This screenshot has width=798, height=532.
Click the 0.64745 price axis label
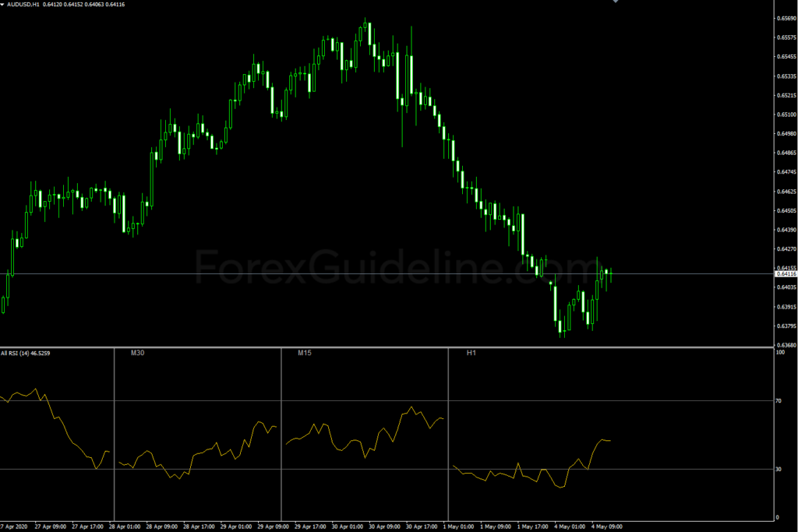point(786,172)
